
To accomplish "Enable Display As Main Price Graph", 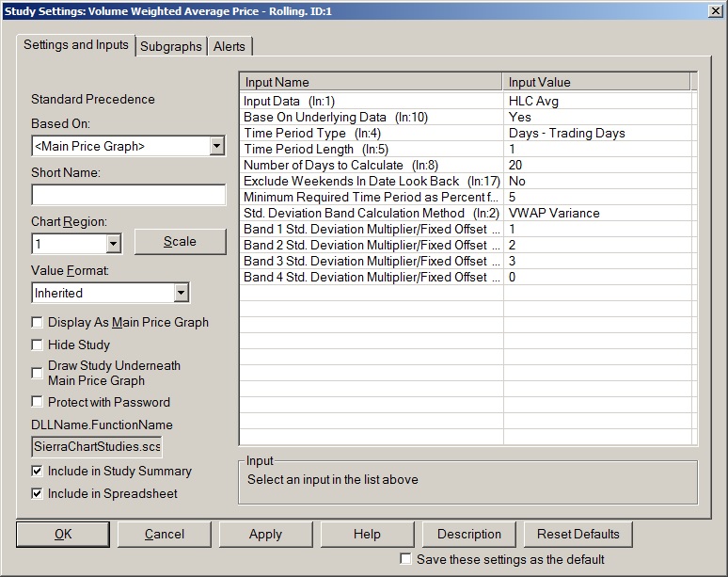I will click(38, 323).
